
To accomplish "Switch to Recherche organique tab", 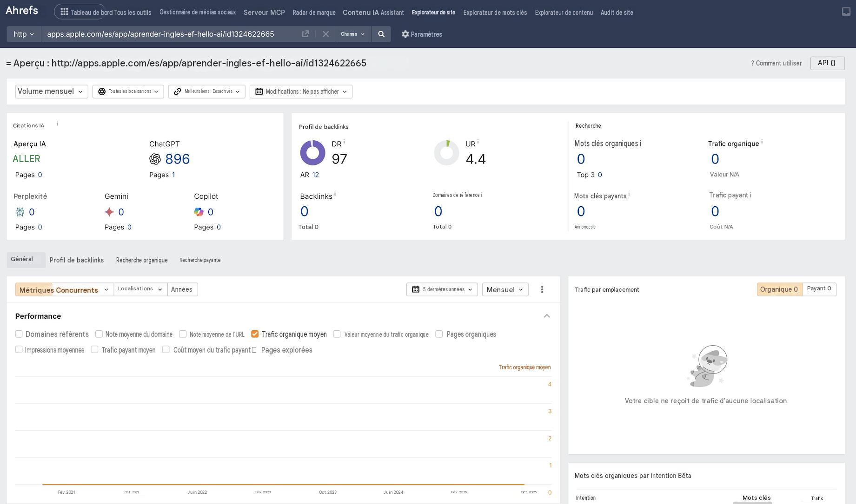I will 142,260.
